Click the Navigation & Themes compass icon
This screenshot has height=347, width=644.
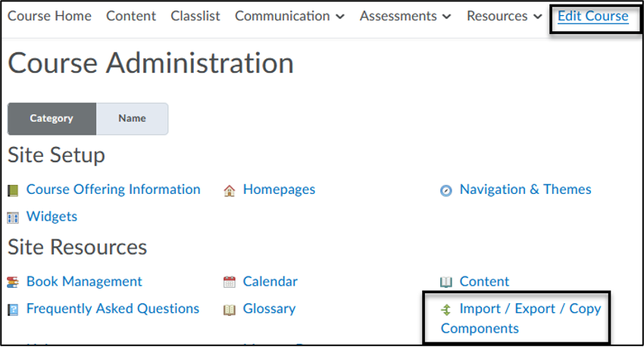click(x=446, y=190)
